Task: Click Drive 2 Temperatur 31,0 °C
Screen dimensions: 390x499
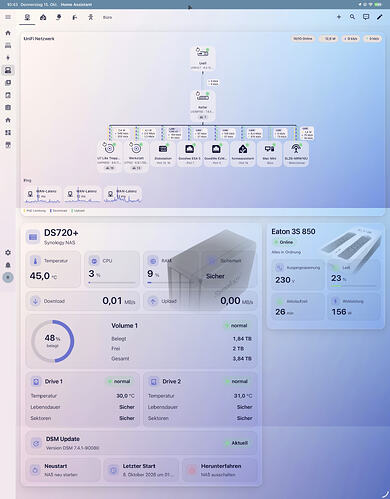Action: coord(200,396)
